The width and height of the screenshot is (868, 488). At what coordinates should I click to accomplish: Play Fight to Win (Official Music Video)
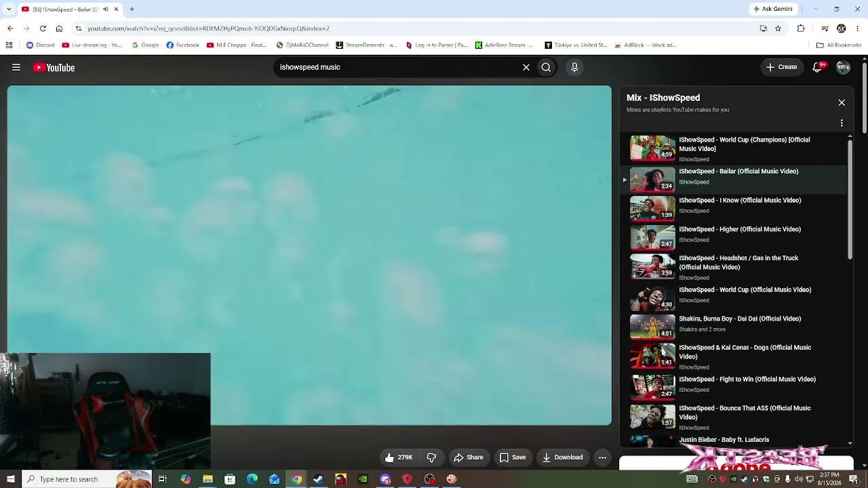tap(747, 380)
